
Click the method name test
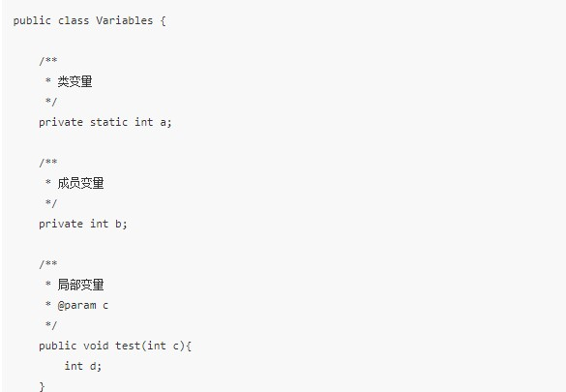(128, 346)
